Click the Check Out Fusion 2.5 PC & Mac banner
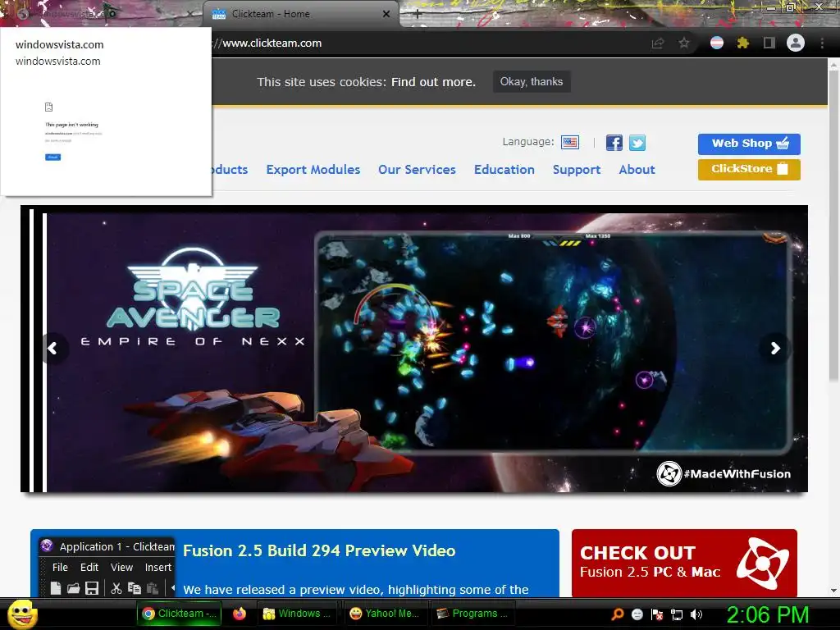Image resolution: width=840 pixels, height=630 pixels. 684,563
